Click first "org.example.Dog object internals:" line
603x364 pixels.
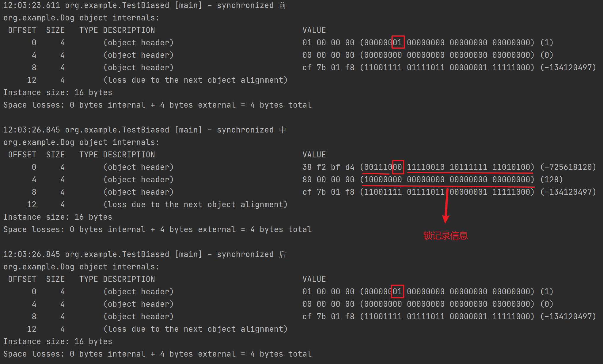tap(81, 18)
